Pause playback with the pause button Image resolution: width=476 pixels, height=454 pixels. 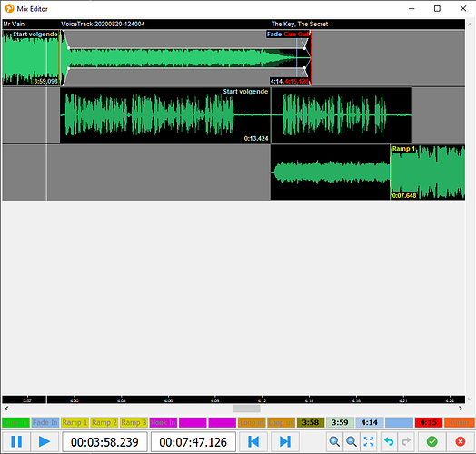(x=16, y=441)
